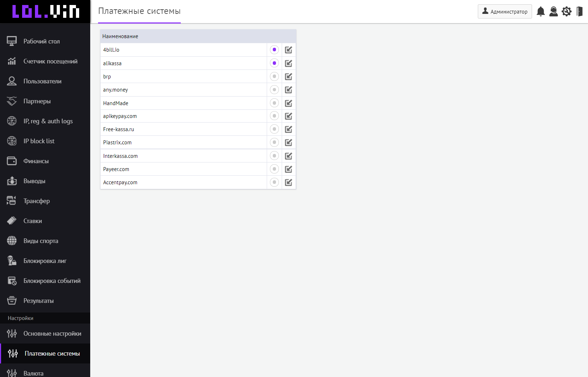Open Пользователи menu item
Screen dimensions: 588x377
42,81
